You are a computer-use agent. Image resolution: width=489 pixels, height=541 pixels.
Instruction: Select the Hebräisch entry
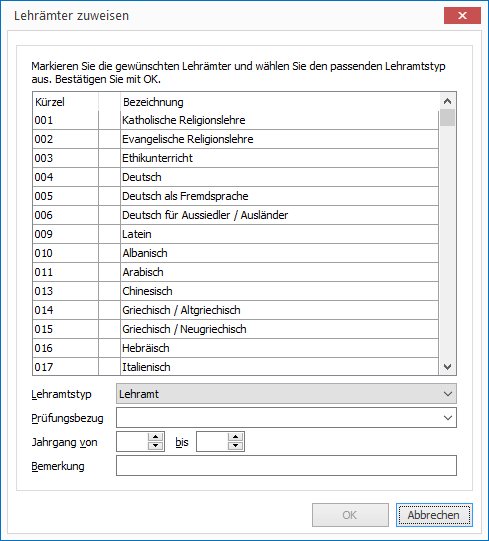235,348
